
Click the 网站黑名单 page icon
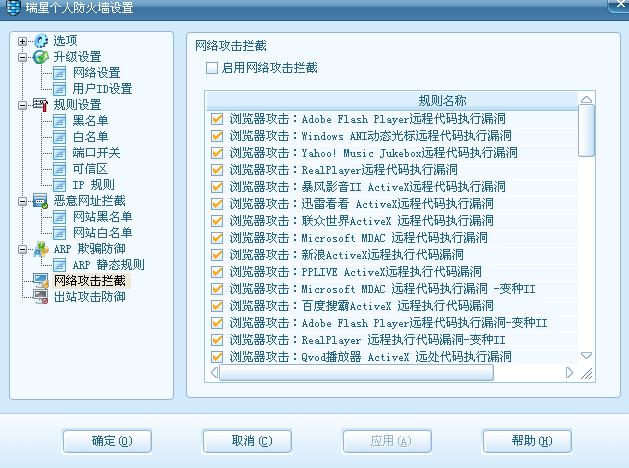pyautogui.click(x=59, y=217)
